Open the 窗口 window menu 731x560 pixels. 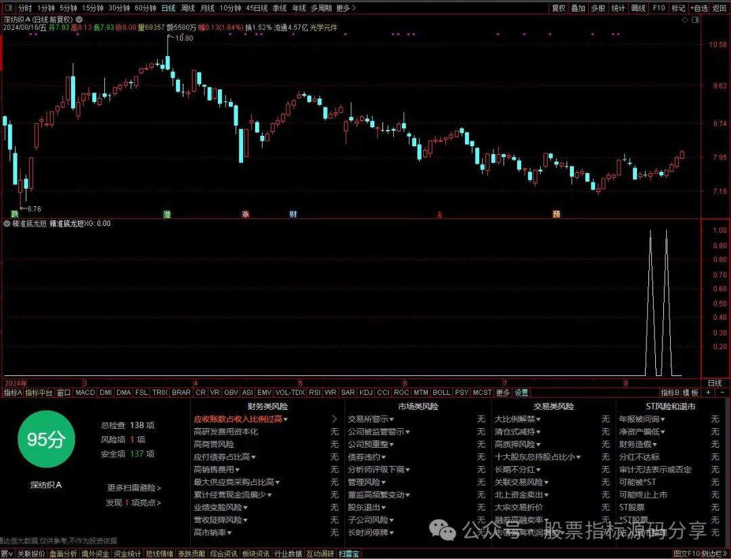64,393
